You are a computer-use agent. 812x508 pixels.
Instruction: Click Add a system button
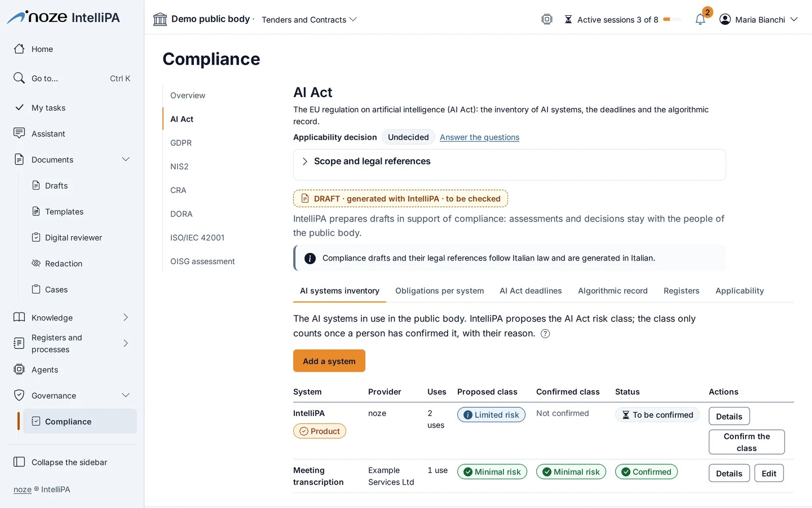[x=329, y=361]
